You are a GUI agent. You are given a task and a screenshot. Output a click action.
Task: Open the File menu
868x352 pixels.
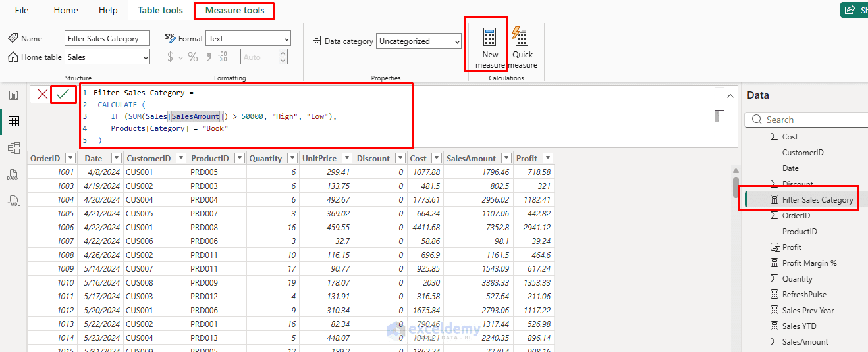pyautogui.click(x=22, y=10)
